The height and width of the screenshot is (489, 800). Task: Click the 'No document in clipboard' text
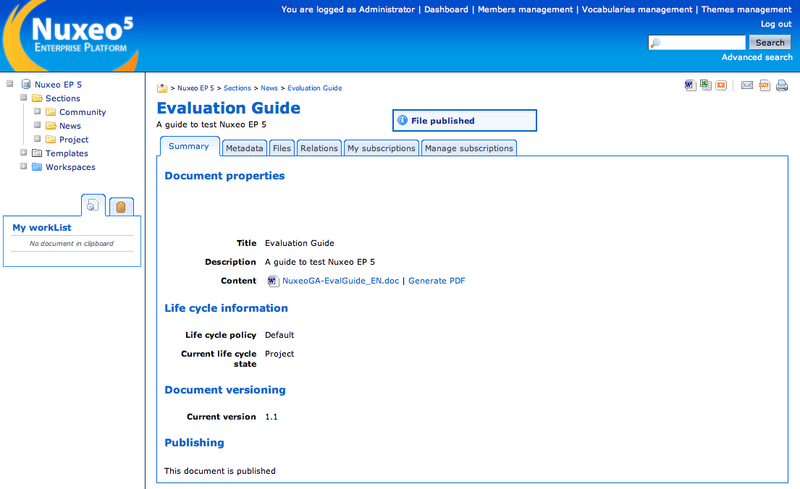click(x=71, y=243)
